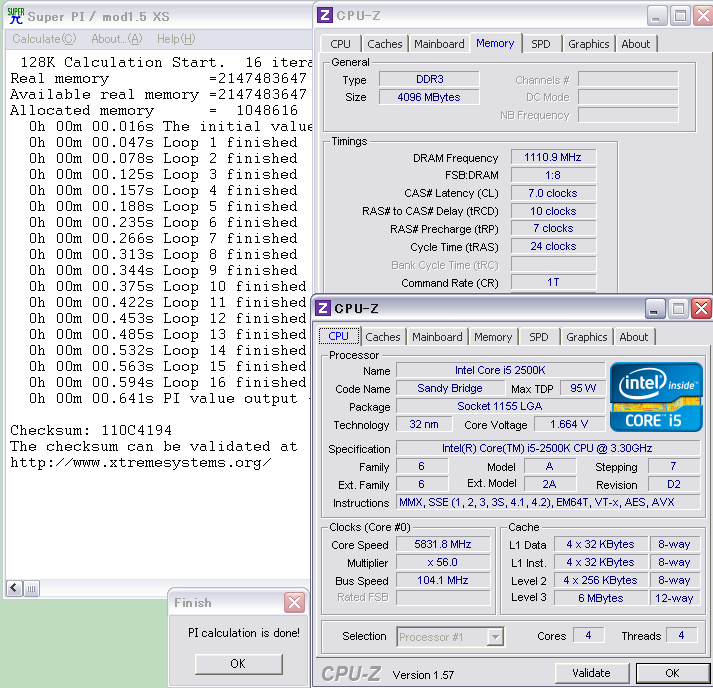Open Graphics tab in lower CPU-Z window

tap(587, 337)
